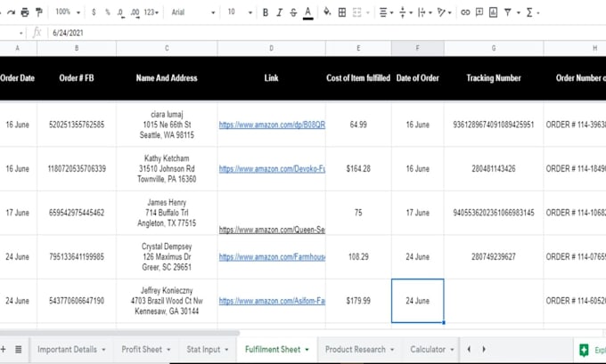606x364 pixels.
Task: Toggle italic formatting
Action: coord(279,12)
